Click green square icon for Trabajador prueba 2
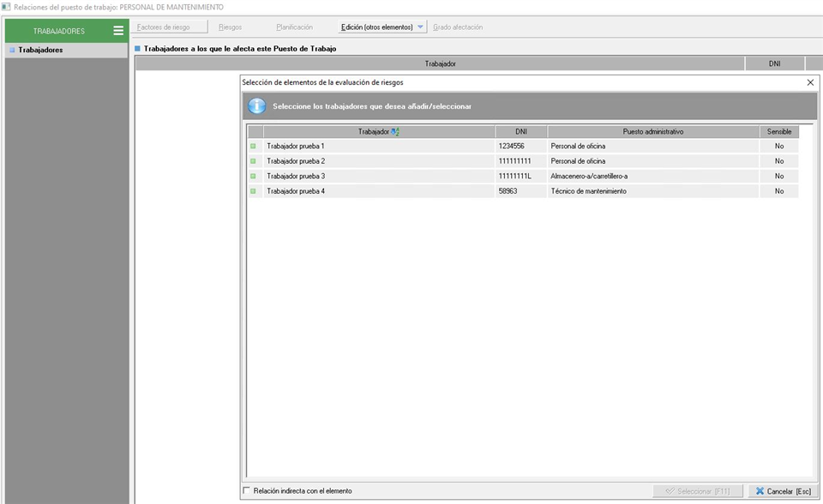This screenshot has width=823, height=504. pos(253,161)
